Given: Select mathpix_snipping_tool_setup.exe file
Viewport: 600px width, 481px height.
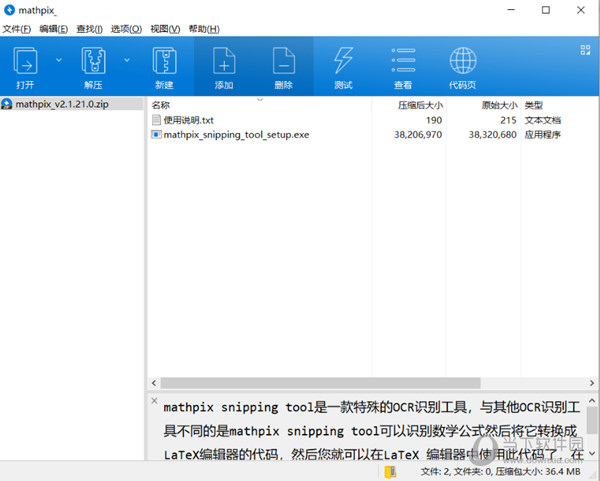Looking at the screenshot, I should (x=236, y=135).
